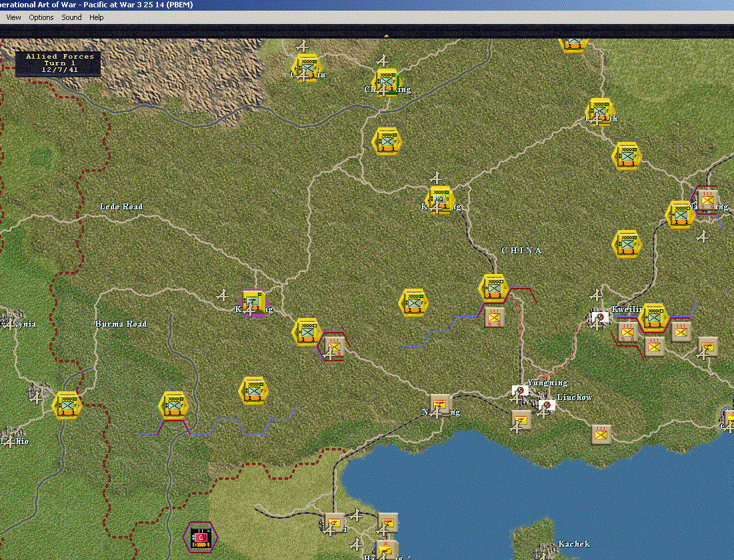This screenshot has height=560, width=734.
Task: Click the Ledo Road map label
Action: (121, 207)
